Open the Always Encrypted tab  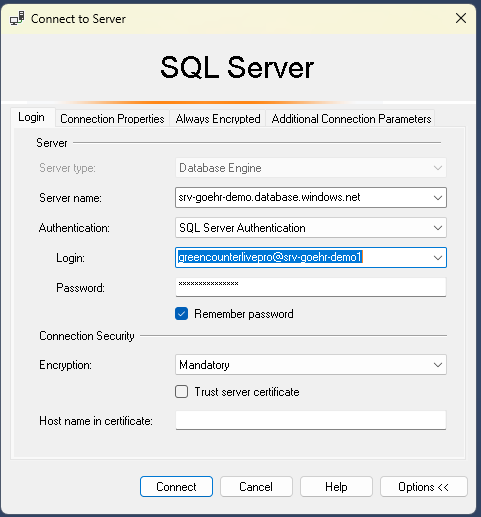click(218, 119)
